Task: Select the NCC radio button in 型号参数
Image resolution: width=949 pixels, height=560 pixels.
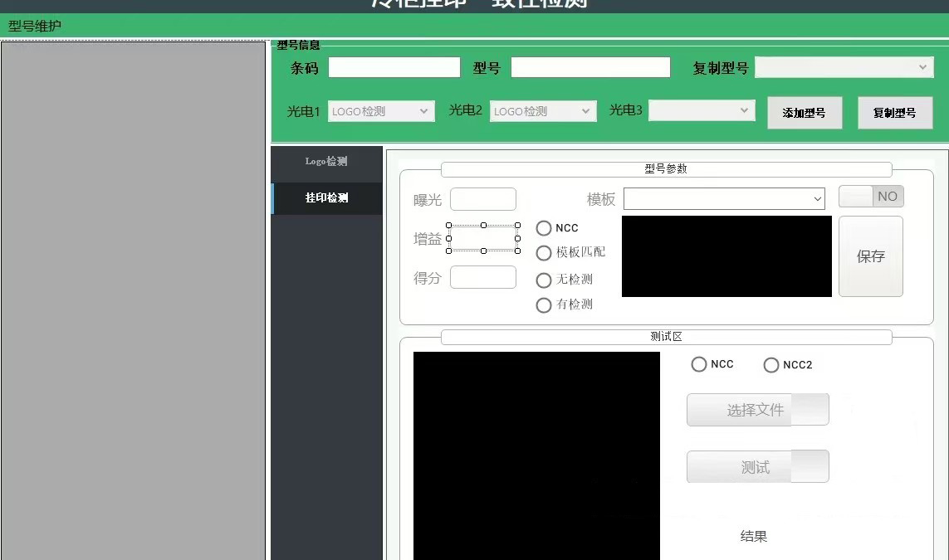Action: click(544, 228)
